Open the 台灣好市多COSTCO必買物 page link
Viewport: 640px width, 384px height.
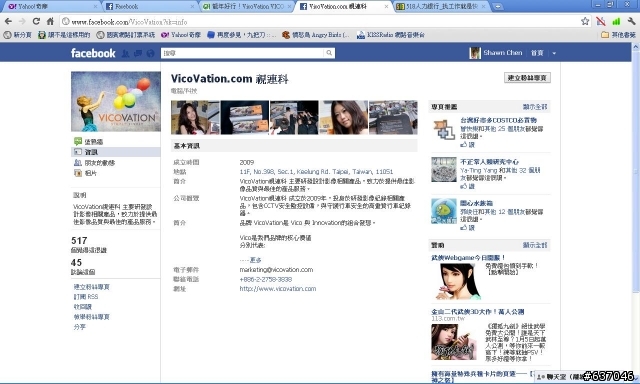(x=498, y=120)
